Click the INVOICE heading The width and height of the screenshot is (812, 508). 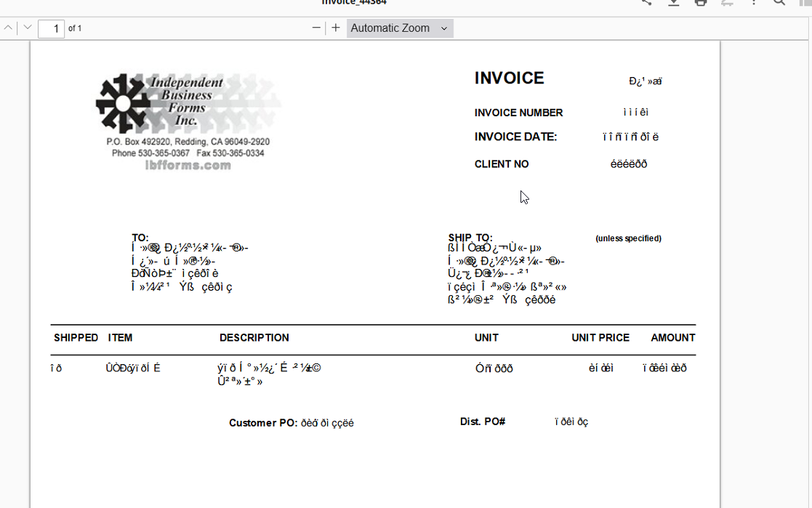click(509, 78)
